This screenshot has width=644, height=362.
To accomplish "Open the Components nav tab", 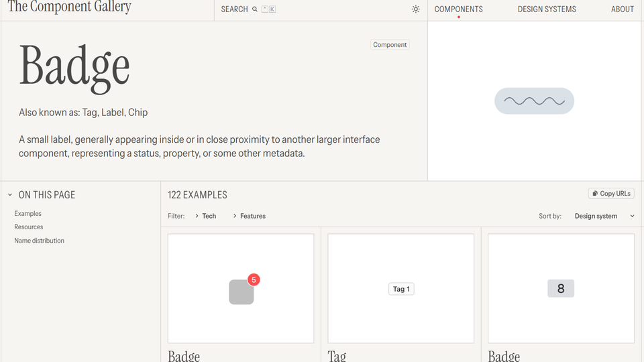I will point(458,9).
